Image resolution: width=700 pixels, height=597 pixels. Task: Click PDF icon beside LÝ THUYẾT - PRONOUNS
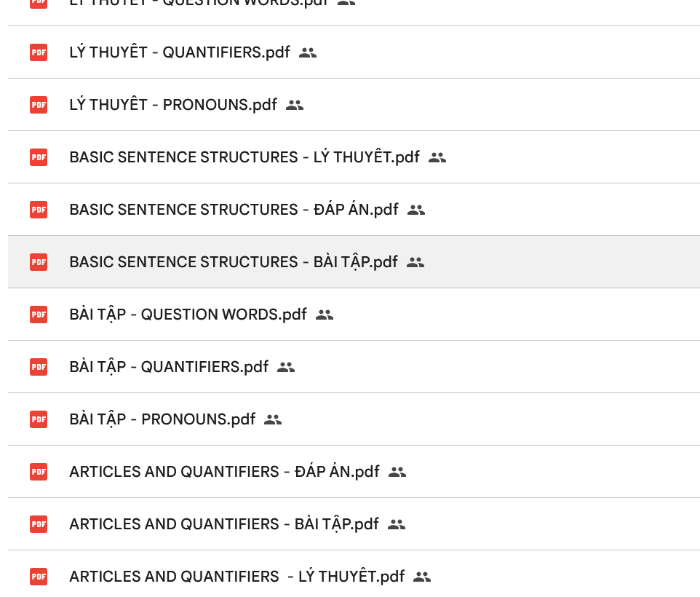39,105
